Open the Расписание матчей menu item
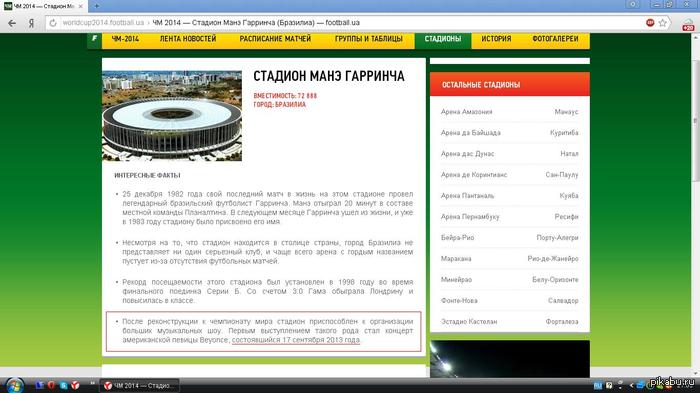The image size is (700, 393). click(x=275, y=39)
